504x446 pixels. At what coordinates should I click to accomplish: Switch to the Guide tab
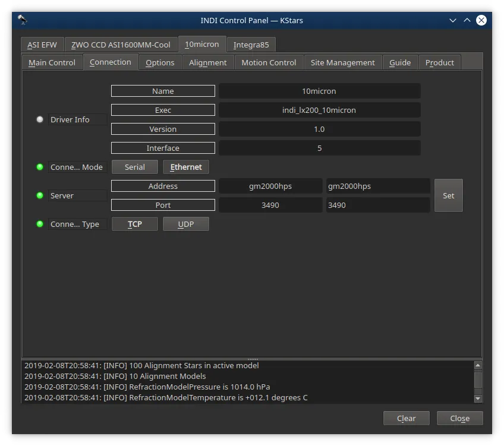(x=400, y=62)
